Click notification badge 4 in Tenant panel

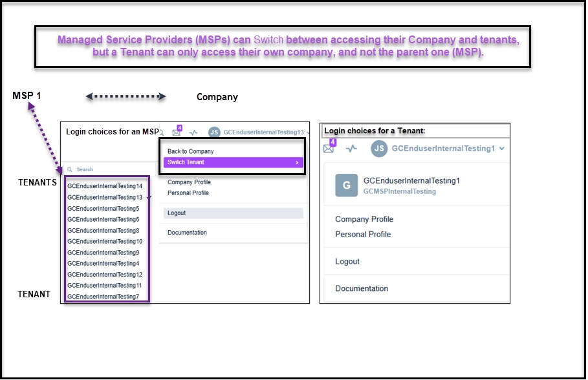tap(332, 142)
